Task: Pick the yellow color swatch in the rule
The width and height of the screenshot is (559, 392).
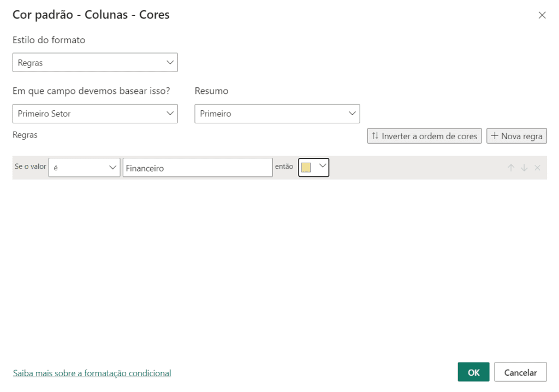Action: [x=306, y=168]
